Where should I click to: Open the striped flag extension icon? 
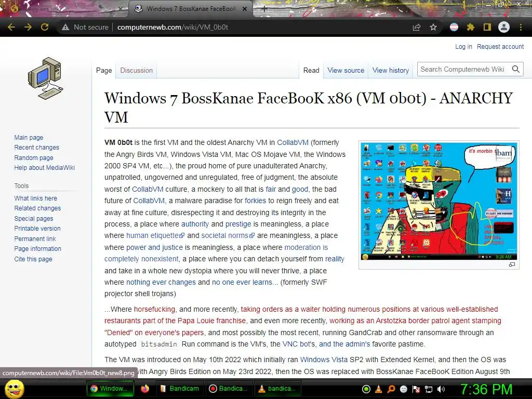(x=454, y=27)
